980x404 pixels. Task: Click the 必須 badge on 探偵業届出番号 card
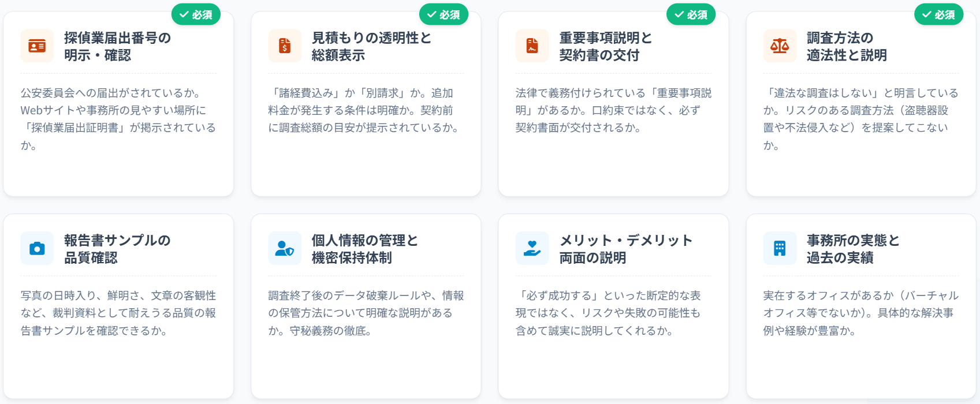click(x=196, y=14)
